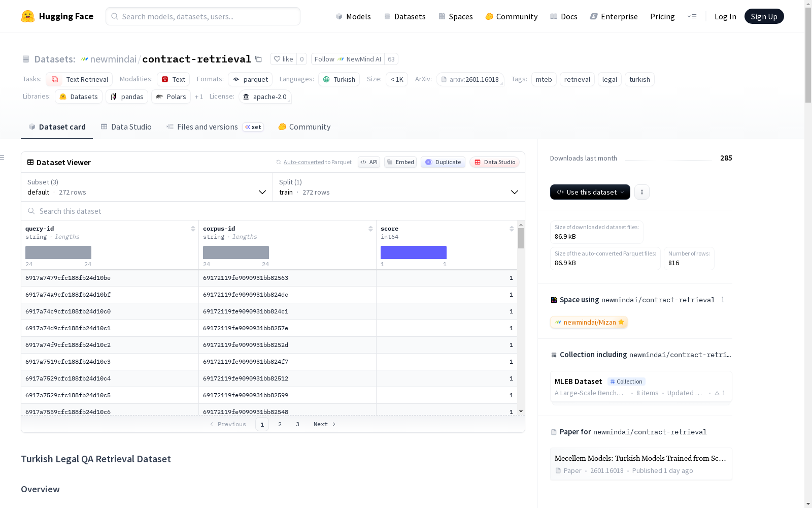The height and width of the screenshot is (508, 812).
Task: Switch to the dataset Community tab
Action: [304, 127]
